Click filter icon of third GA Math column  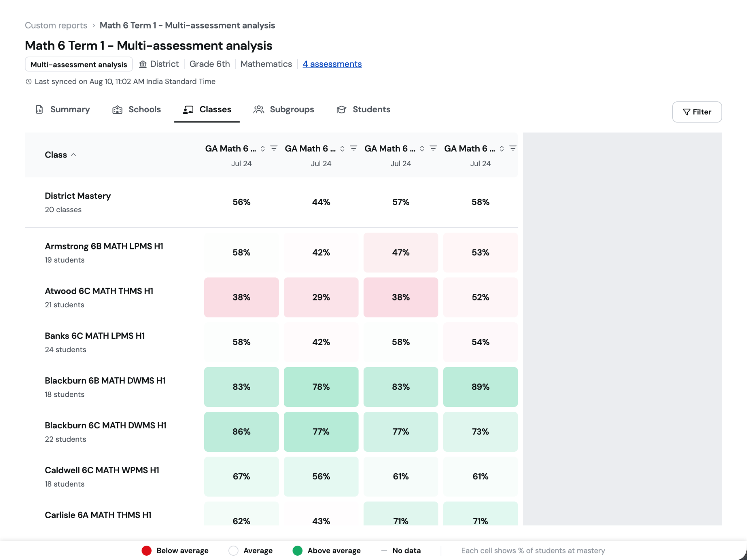[433, 148]
